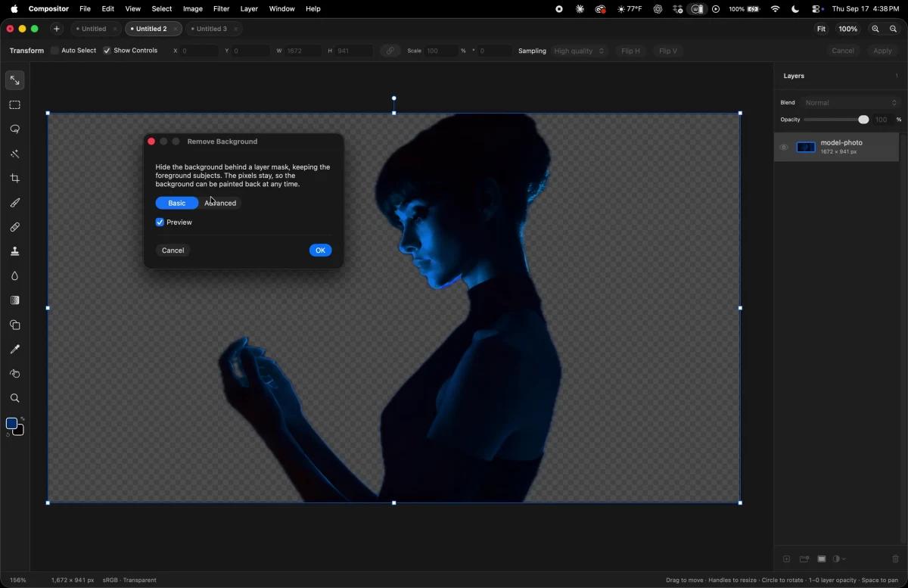The width and height of the screenshot is (908, 588).
Task: Click the new group layer icon
Action: click(804, 559)
